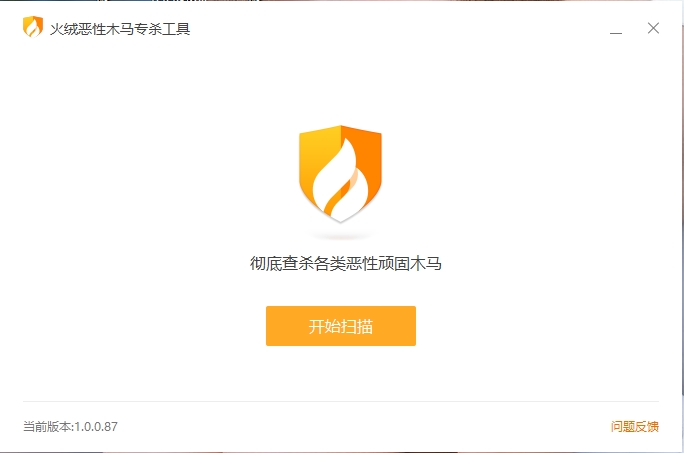Click the empty title bar area beside the title
This screenshot has height=453, width=684.
[393, 29]
